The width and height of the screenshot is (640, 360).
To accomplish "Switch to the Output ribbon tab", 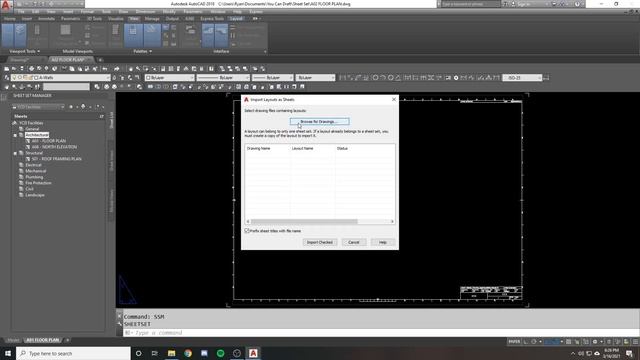I will 172,19.
